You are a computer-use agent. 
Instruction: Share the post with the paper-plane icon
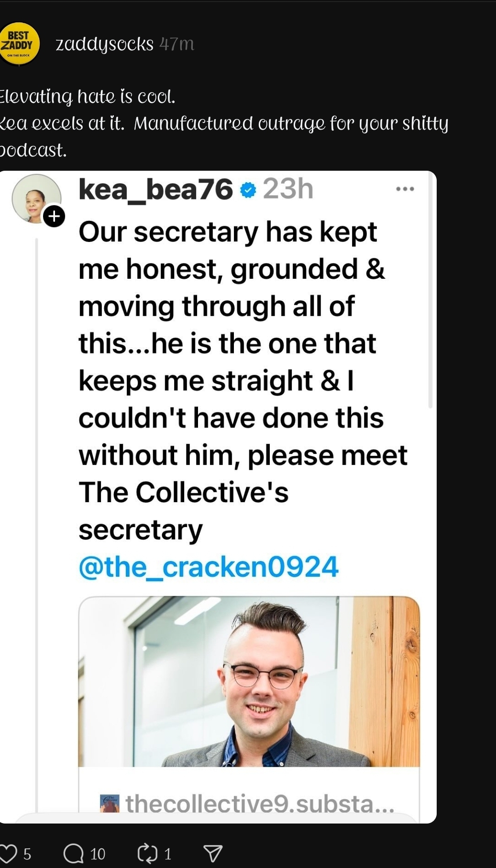213,853
